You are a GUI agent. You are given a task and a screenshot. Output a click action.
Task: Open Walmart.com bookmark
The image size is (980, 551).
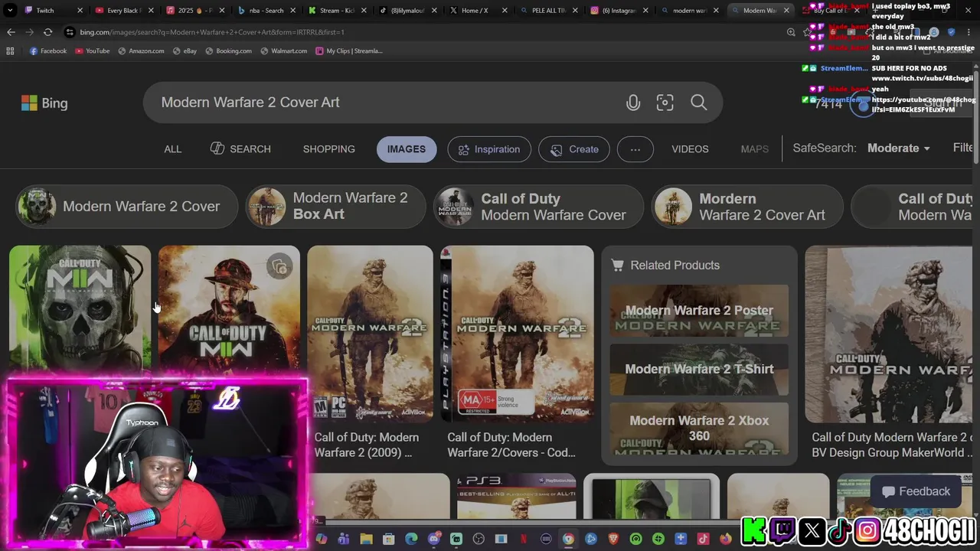[283, 51]
